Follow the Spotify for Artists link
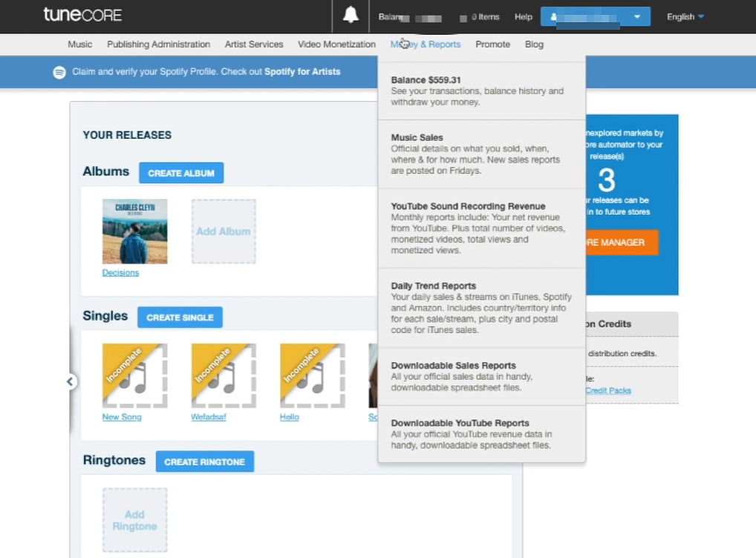The height and width of the screenshot is (558, 756). pyautogui.click(x=302, y=72)
